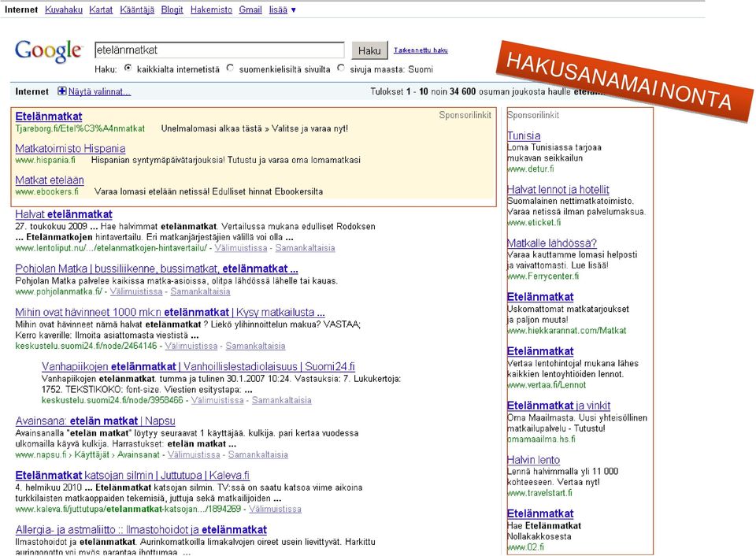Viewport: 756px width, 556px height.
Task: Open Etelänmatkat ad from vertaa.fi
Action: click(x=540, y=351)
